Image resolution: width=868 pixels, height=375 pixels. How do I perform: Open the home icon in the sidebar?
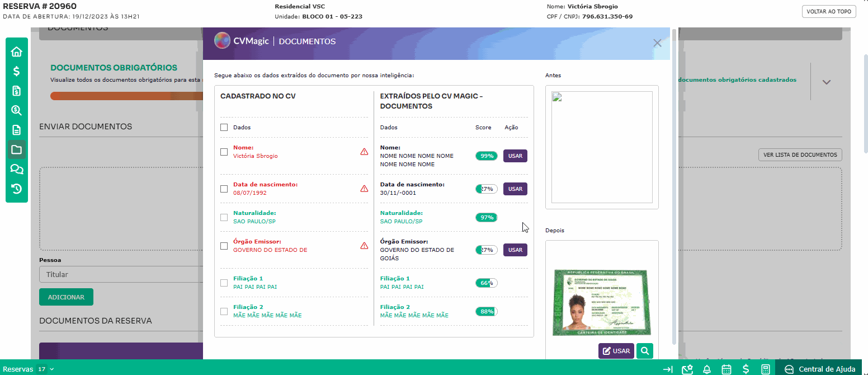(x=17, y=51)
